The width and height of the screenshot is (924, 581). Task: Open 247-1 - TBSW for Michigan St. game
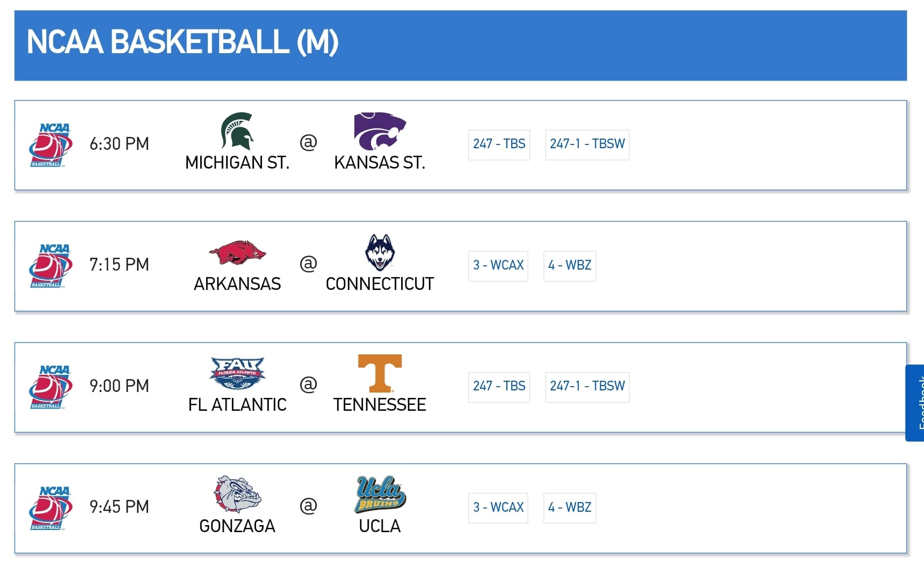pyautogui.click(x=587, y=144)
